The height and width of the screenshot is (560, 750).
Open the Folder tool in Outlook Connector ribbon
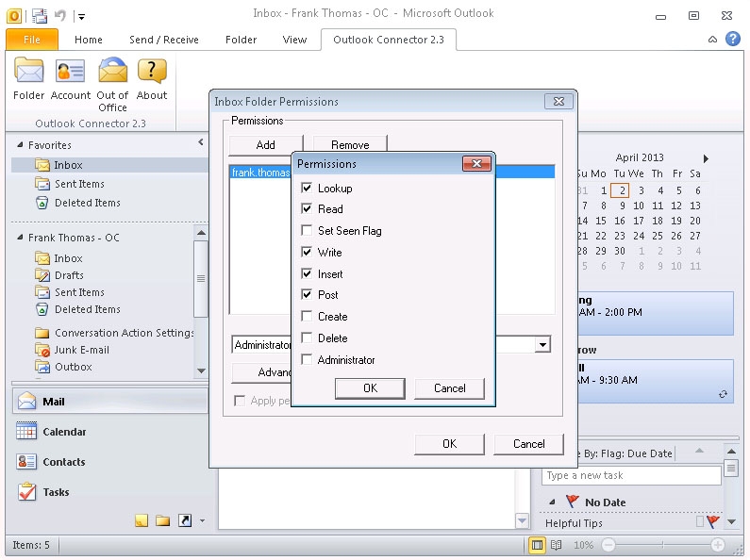[x=28, y=79]
